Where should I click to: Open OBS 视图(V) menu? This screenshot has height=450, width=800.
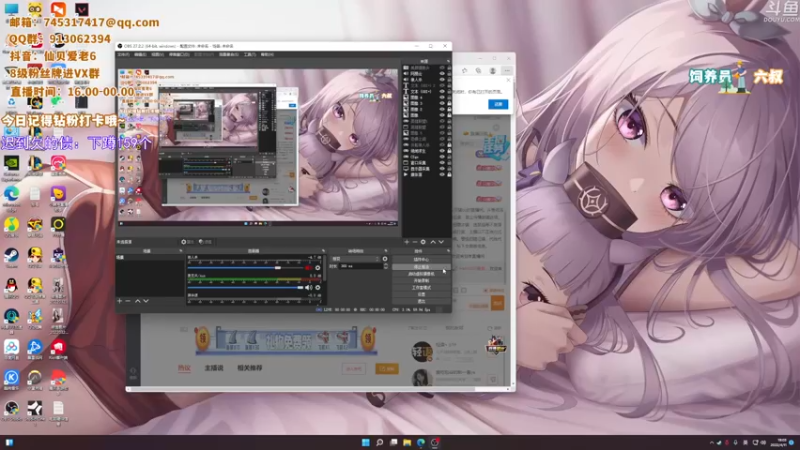[158, 55]
